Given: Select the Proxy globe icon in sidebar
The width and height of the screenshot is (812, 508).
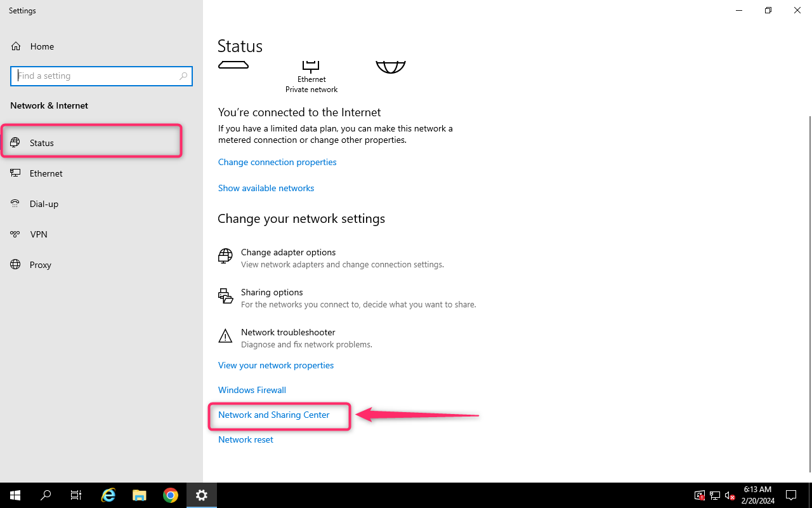Looking at the screenshot, I should coord(15,265).
